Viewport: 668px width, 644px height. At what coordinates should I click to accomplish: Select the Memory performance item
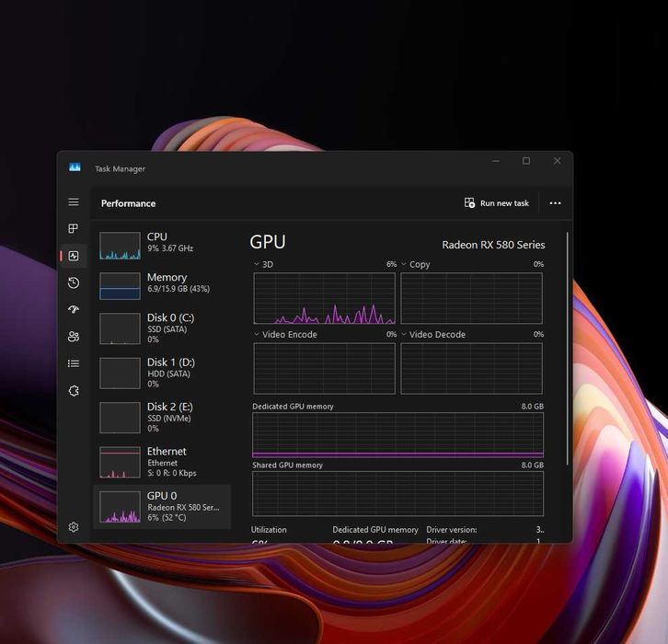(162, 286)
